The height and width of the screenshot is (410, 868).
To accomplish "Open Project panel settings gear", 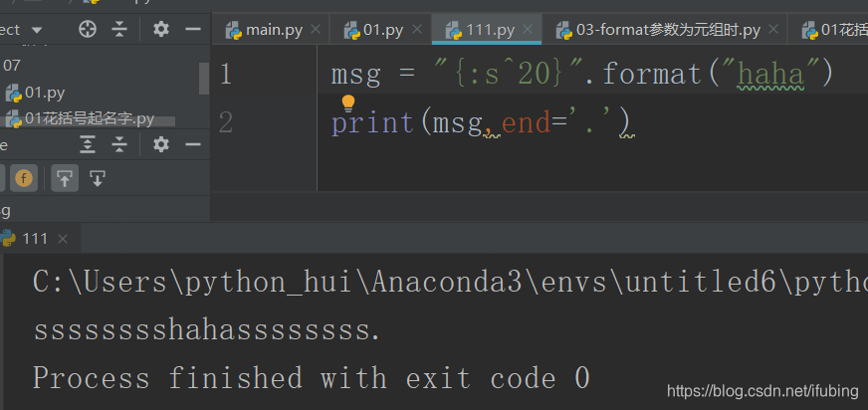I will [160, 29].
